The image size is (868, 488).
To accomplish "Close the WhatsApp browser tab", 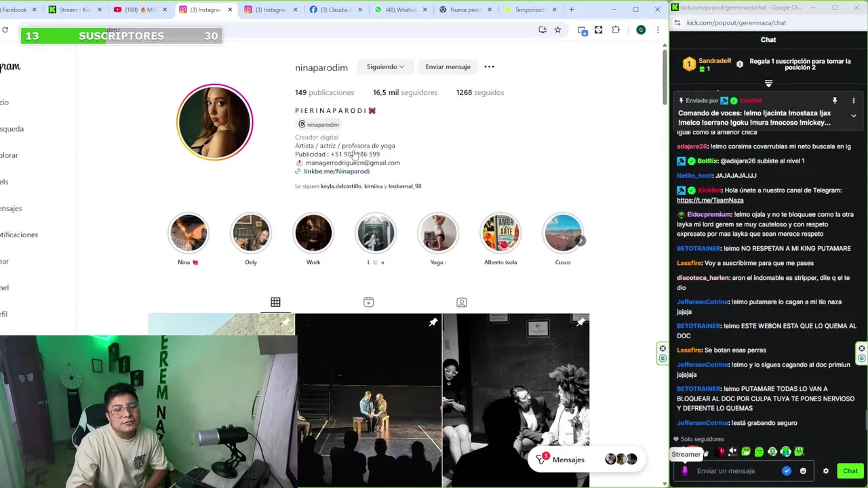I will (x=427, y=9).
